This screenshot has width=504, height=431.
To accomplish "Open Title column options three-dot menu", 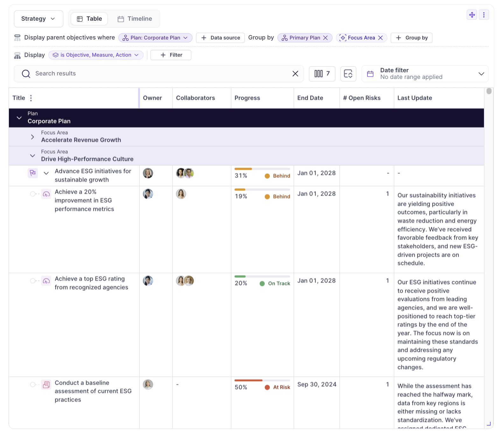I will coord(31,98).
